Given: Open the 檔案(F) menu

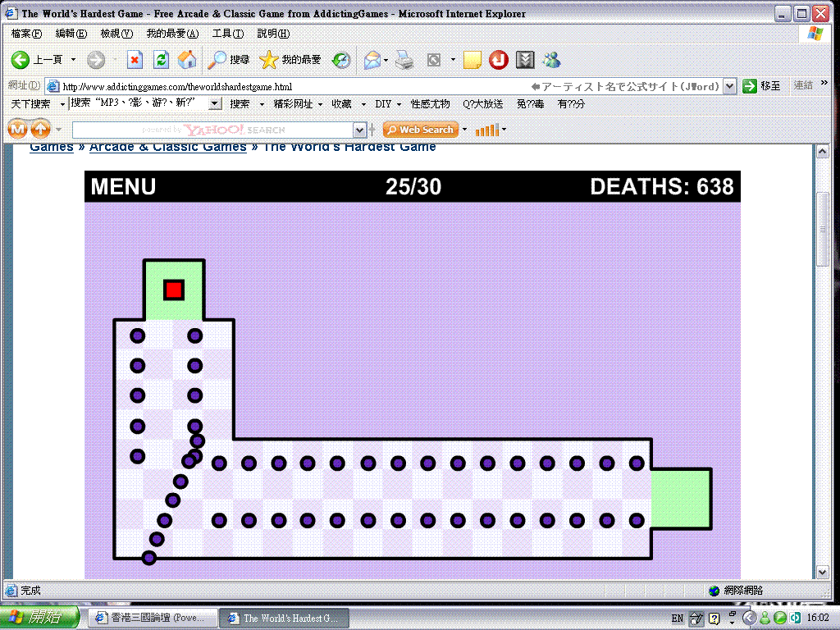Looking at the screenshot, I should 26,33.
